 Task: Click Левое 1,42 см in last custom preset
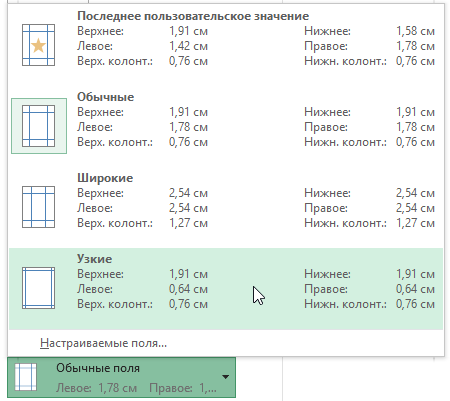142,46
